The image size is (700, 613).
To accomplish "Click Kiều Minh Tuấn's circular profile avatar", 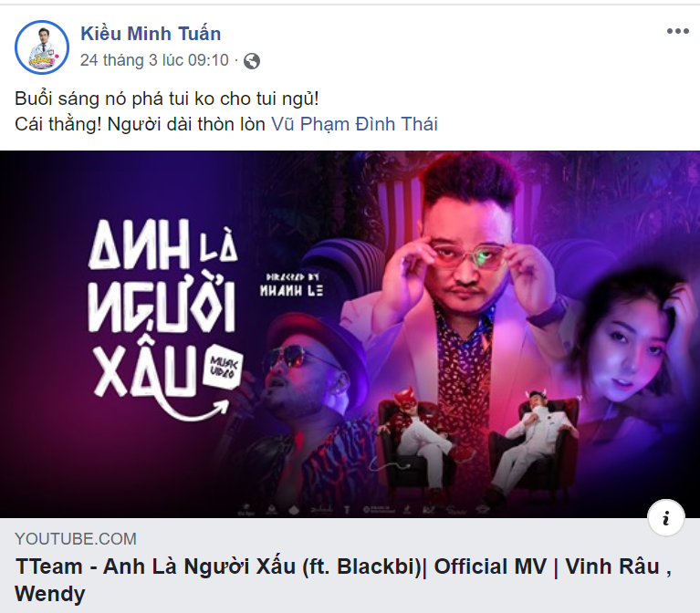I will 41,47.
